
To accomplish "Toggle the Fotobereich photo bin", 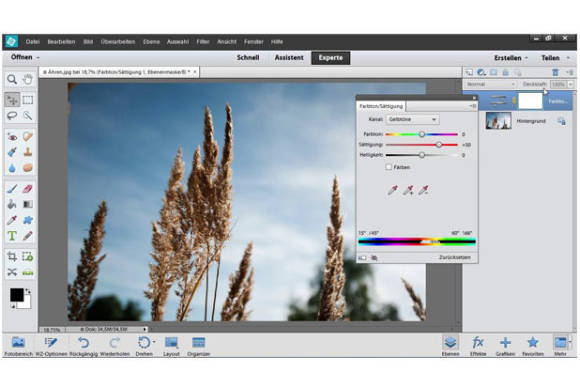I will click(x=18, y=346).
